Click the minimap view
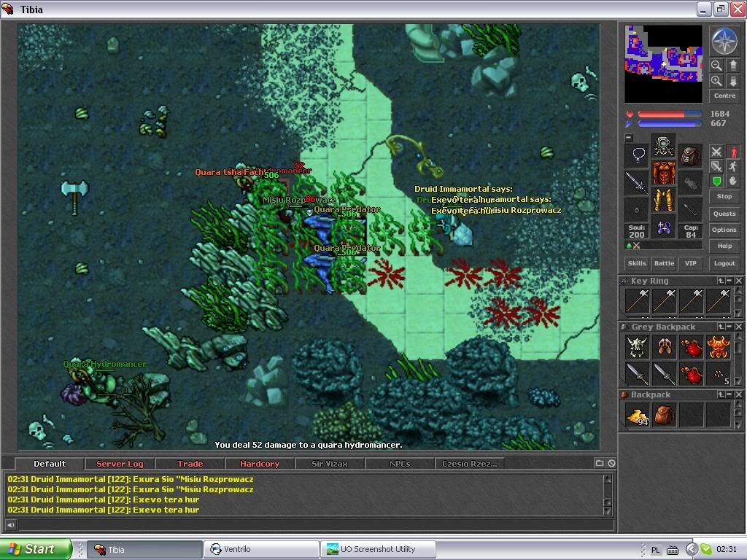This screenshot has width=747, height=560. [x=664, y=64]
